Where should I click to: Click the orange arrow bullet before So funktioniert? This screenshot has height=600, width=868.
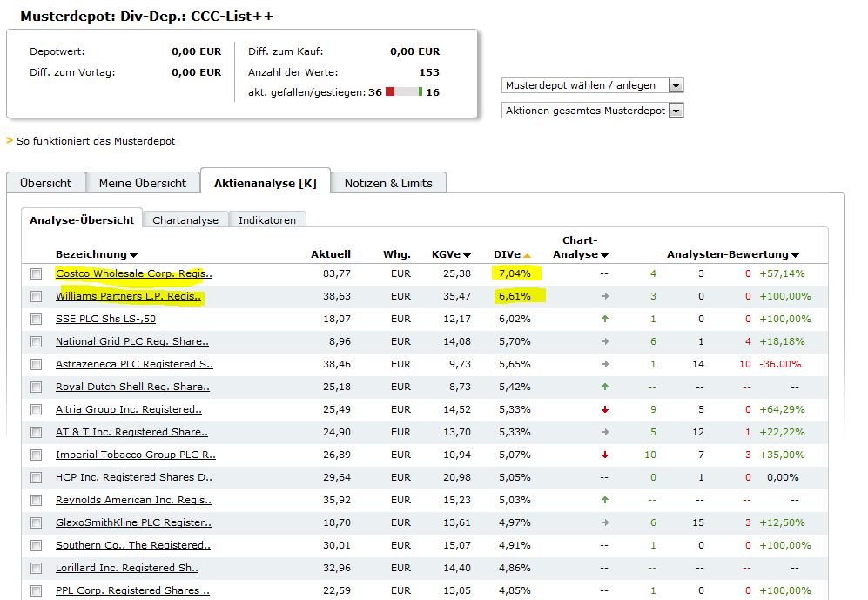[x=10, y=140]
